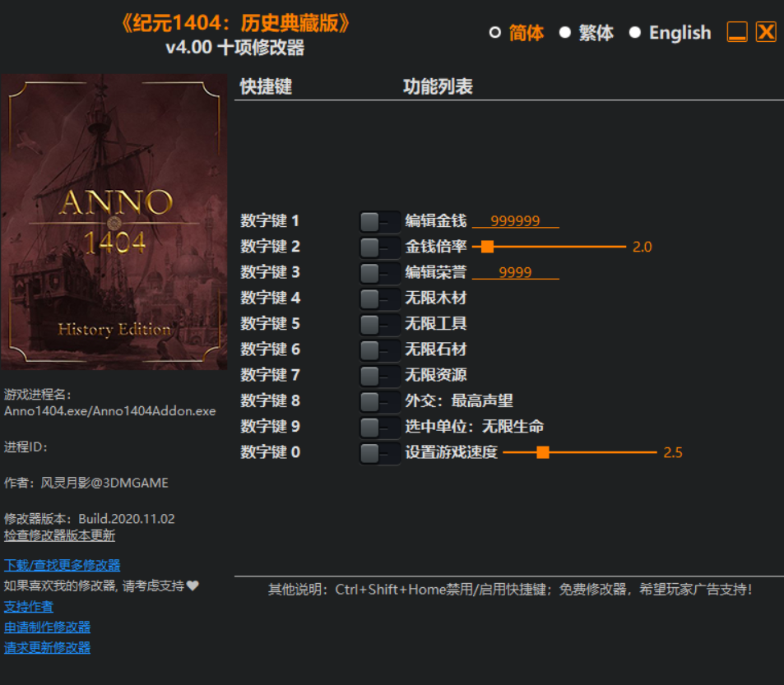Click the 支持作者 link

point(29,607)
